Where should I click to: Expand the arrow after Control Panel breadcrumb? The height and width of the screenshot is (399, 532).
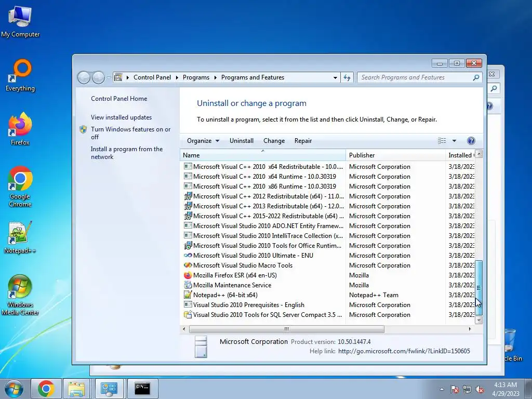pos(177,78)
